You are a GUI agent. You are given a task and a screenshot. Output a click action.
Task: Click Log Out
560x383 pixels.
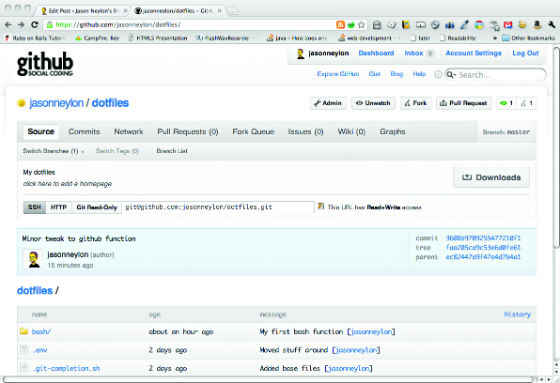point(525,53)
